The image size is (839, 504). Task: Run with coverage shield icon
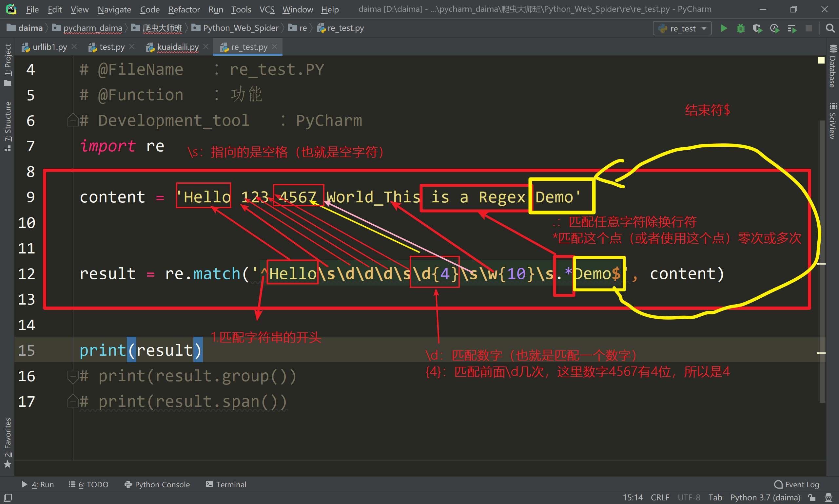pyautogui.click(x=757, y=28)
